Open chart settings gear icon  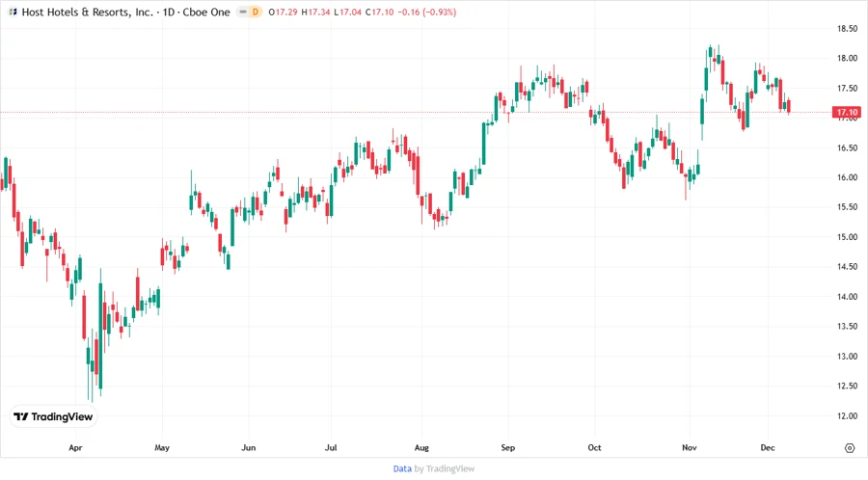point(850,448)
